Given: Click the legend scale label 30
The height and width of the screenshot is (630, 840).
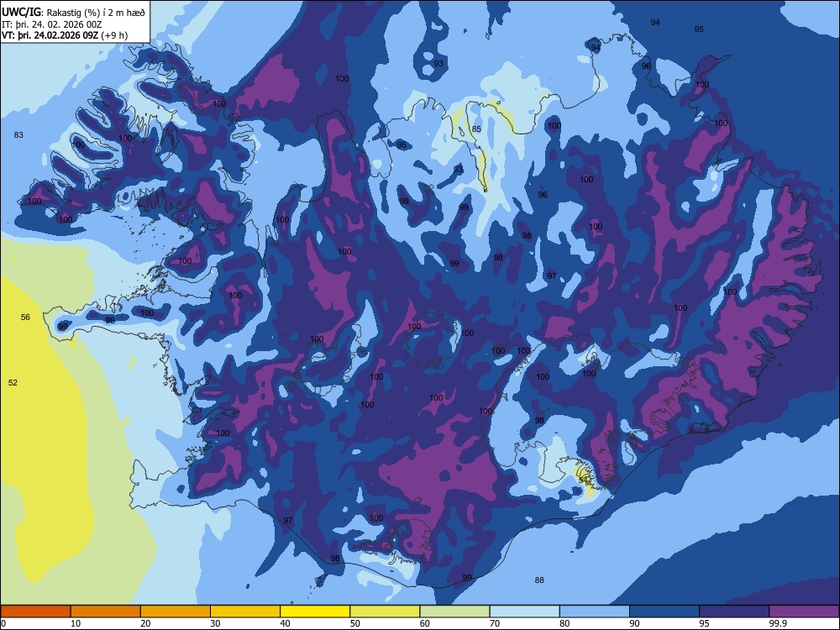Looking at the screenshot, I should (x=215, y=623).
